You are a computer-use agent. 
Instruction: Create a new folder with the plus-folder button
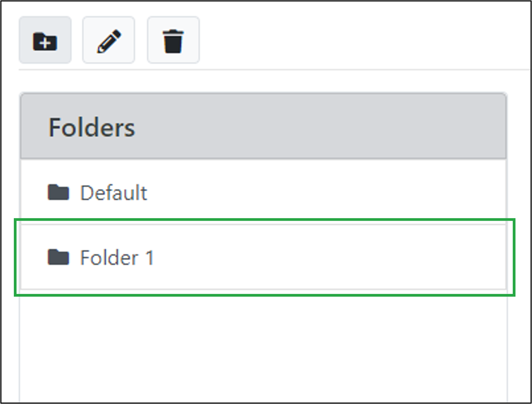pyautogui.click(x=45, y=40)
